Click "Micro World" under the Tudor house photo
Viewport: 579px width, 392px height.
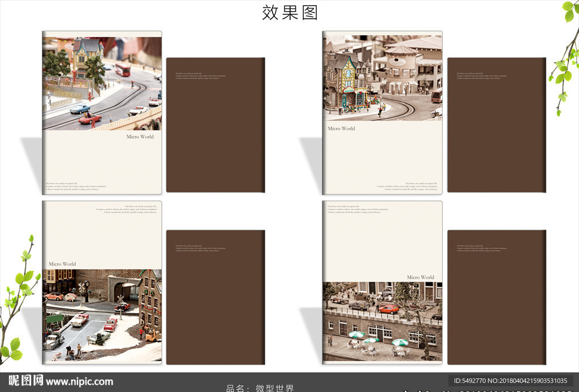tap(341, 128)
